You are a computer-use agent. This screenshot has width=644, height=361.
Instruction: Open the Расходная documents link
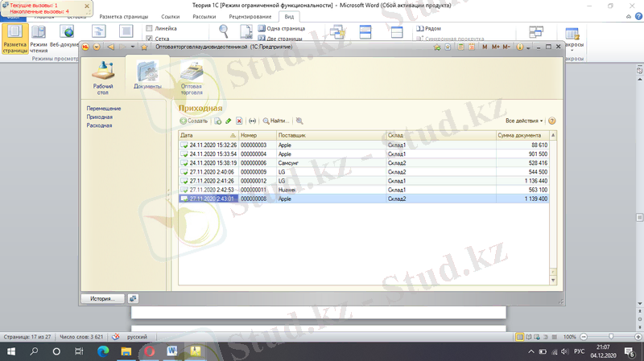point(99,125)
